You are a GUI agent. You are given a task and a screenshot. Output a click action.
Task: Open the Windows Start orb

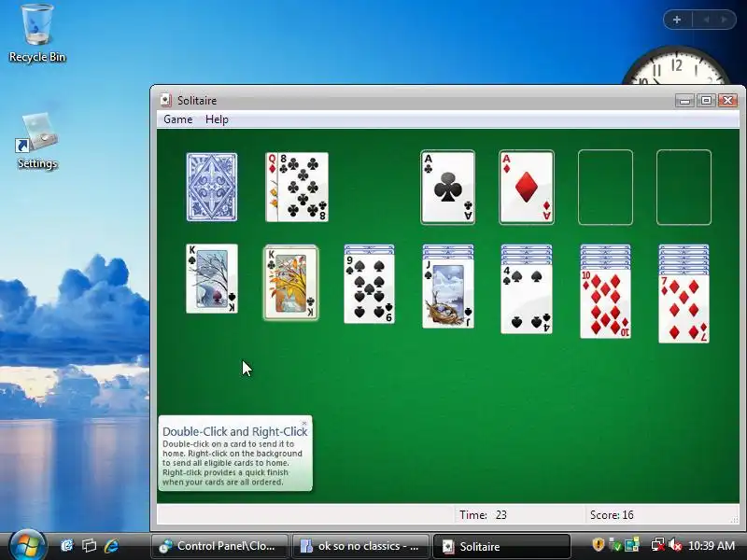click(27, 545)
